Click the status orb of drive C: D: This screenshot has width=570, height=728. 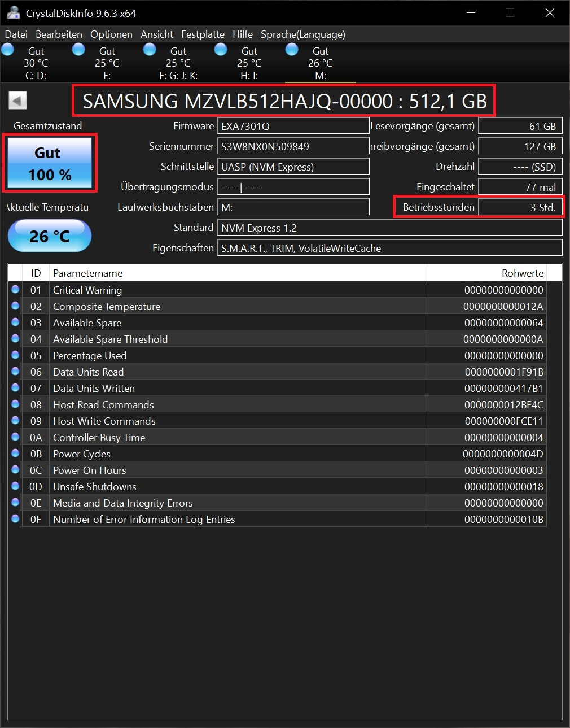point(8,50)
